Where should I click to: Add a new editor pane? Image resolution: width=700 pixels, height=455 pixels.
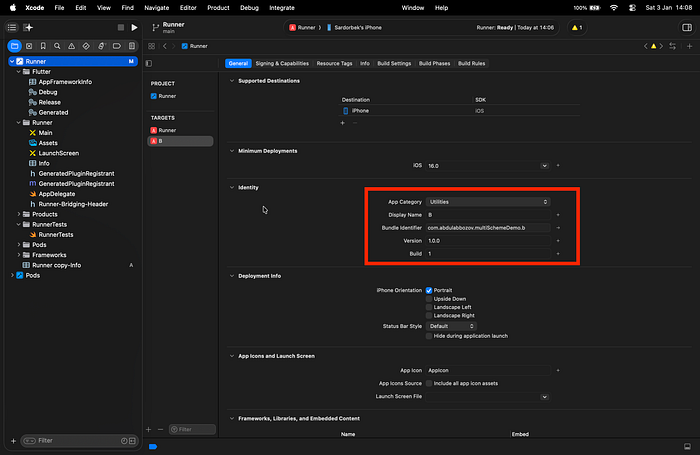coord(689,46)
